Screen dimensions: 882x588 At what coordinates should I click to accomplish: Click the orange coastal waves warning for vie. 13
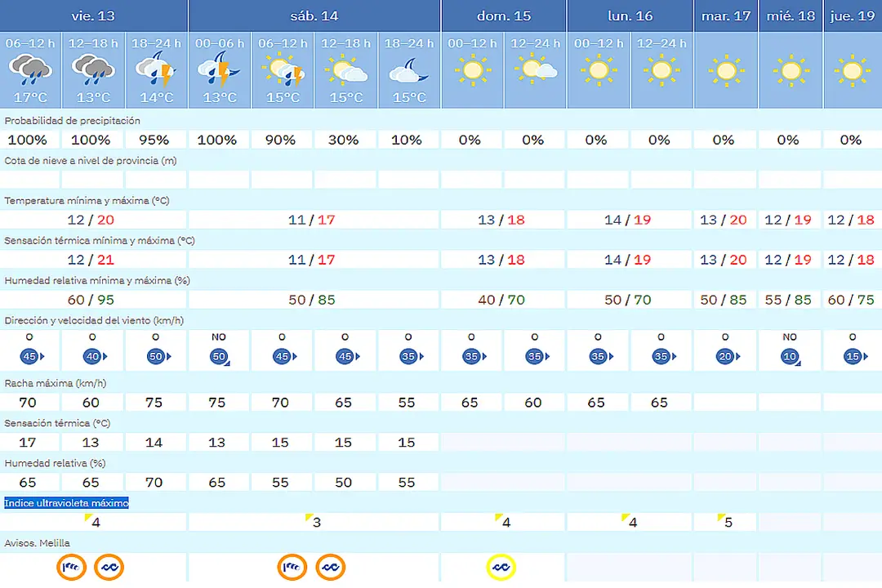[x=109, y=568]
